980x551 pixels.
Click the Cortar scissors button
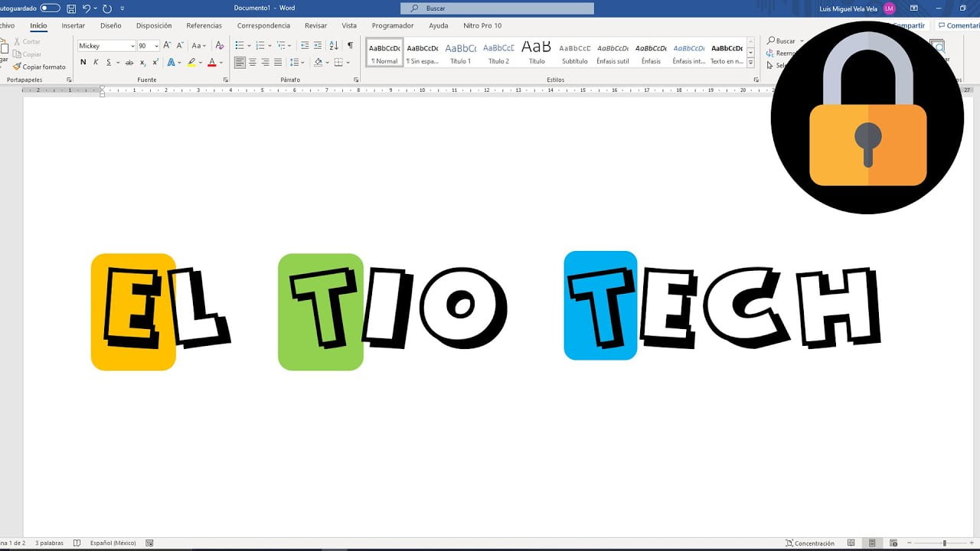pos(27,41)
